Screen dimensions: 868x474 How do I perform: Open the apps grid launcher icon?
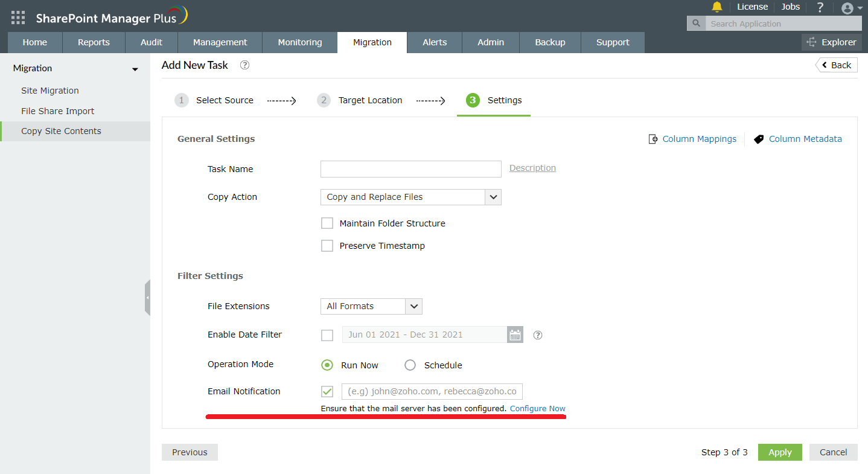click(18, 18)
